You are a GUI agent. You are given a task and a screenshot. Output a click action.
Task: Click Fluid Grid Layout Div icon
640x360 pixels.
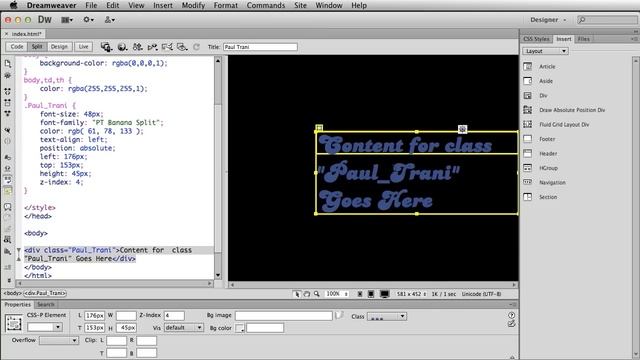(528, 124)
